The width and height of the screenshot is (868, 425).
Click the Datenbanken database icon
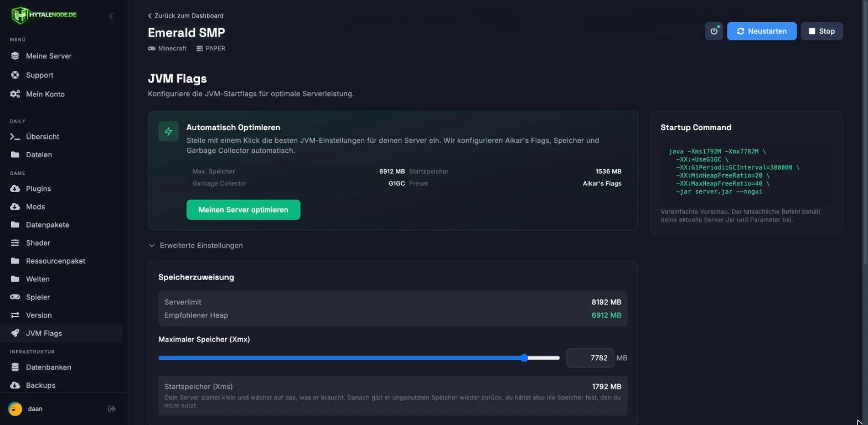(15, 367)
